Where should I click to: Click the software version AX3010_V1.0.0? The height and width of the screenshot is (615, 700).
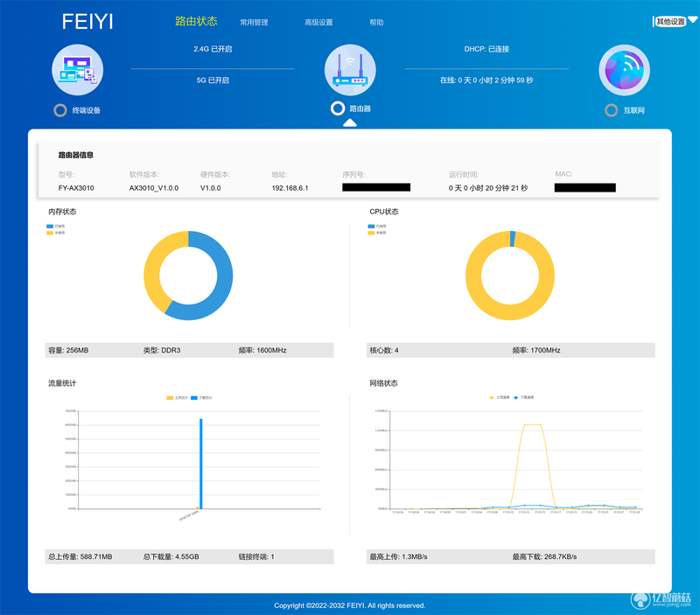point(154,188)
